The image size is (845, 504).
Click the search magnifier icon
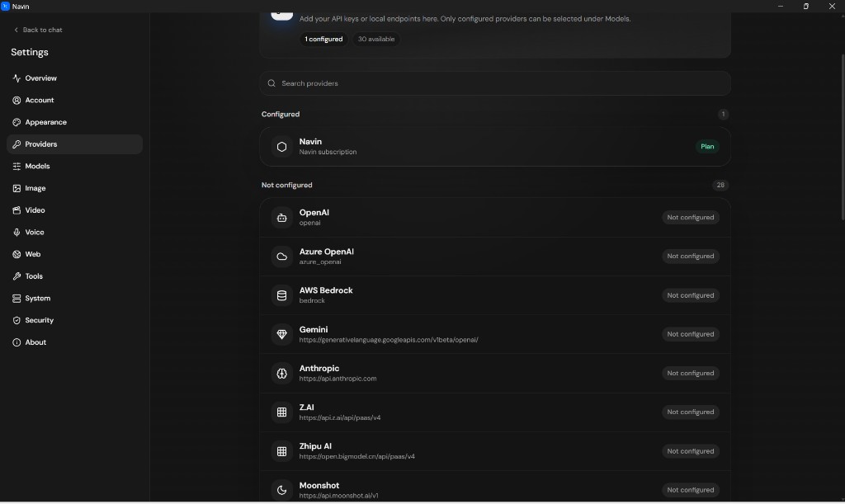pyautogui.click(x=271, y=83)
